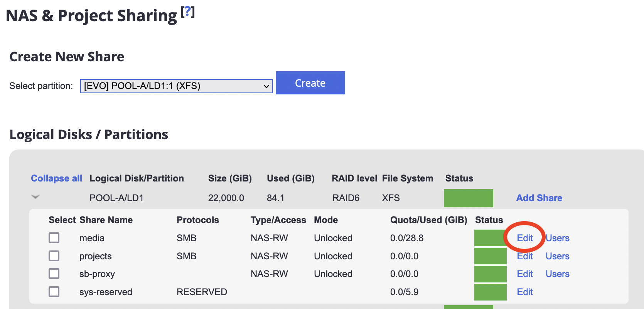Screen dimensions: 644x309
Task: Collapse the POOL-A/LD1 row chevron
Action: click(x=35, y=197)
